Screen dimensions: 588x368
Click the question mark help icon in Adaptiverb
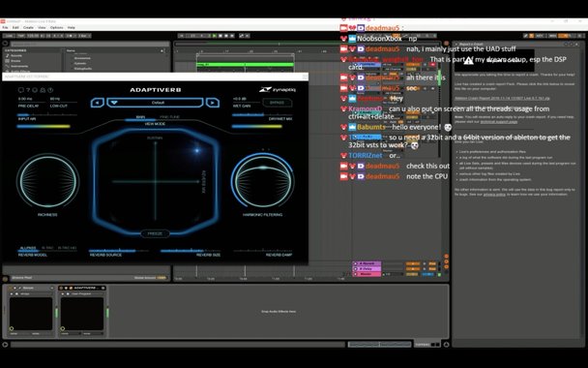pyautogui.click(x=28, y=90)
